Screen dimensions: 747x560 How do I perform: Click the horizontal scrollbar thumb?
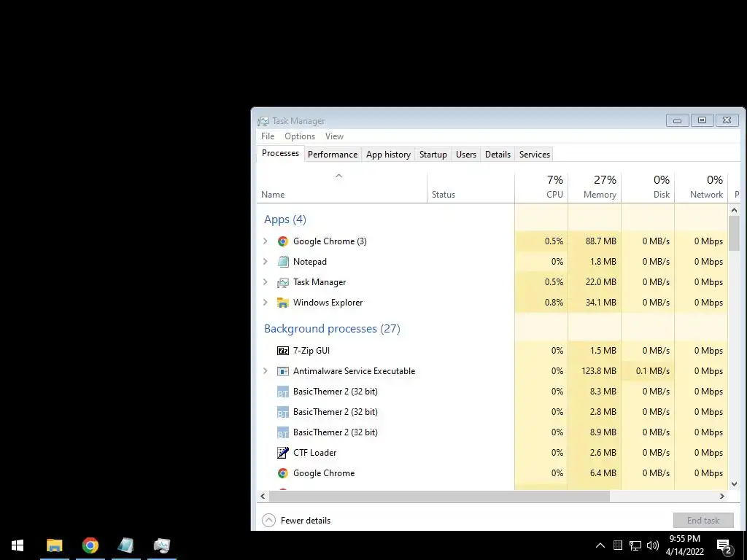[439, 496]
